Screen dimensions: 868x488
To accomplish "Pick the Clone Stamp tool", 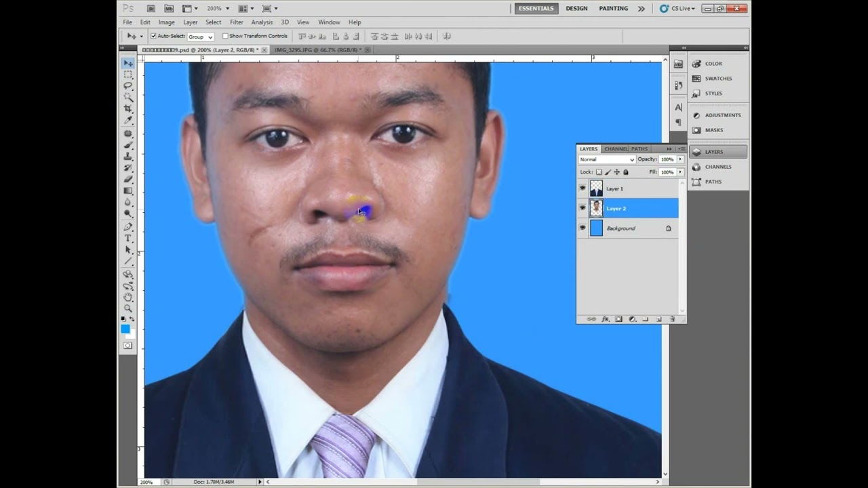I will tap(127, 157).
